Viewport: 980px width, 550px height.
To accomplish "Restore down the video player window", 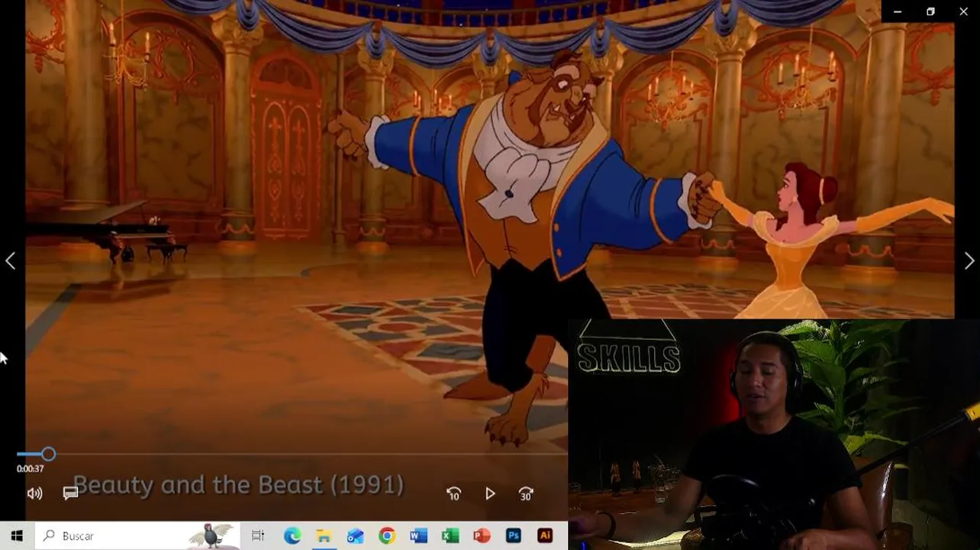I will pos(930,11).
